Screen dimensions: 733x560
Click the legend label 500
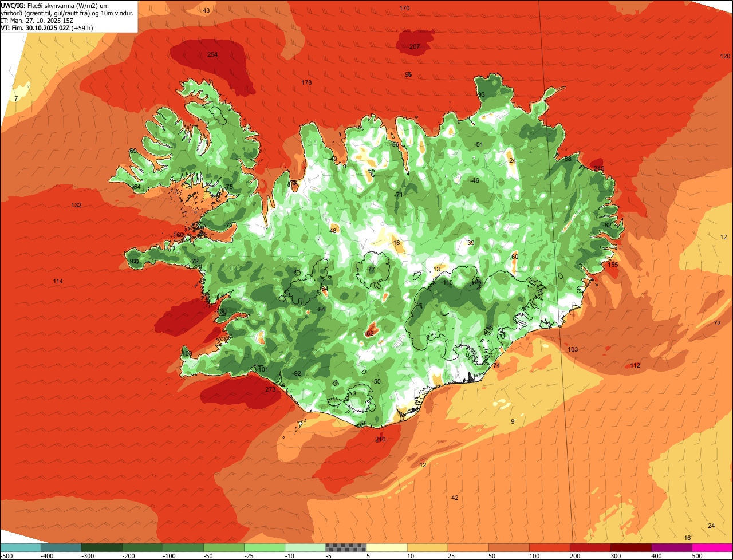[697, 555]
